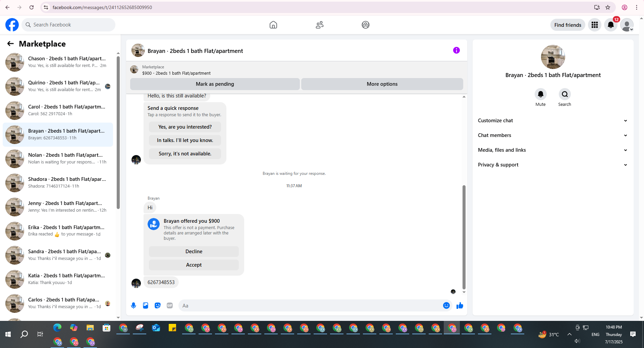Send quick reply 'In talks. I'll let you know.'

pyautogui.click(x=185, y=140)
